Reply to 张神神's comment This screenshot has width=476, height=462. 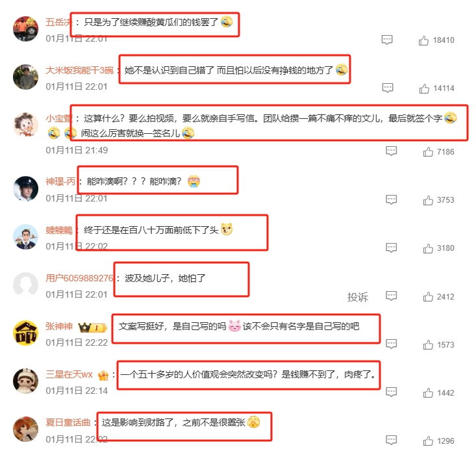click(391, 344)
